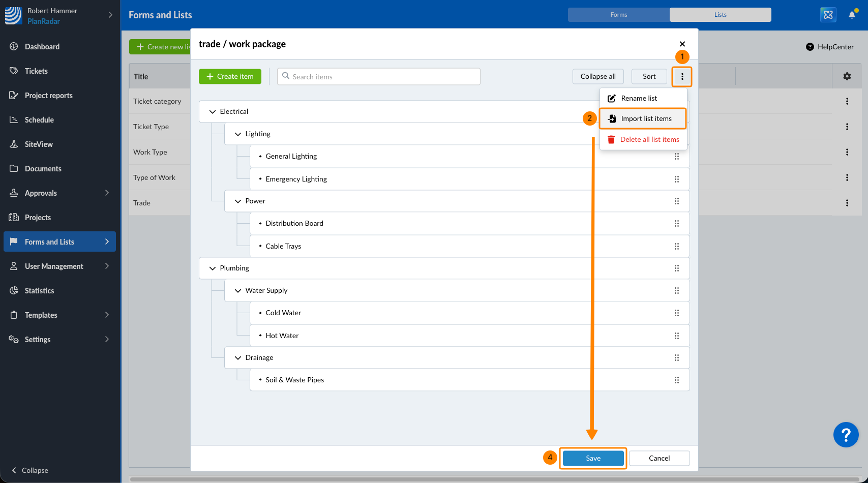
Task: Click the notification bell icon
Action: (852, 15)
